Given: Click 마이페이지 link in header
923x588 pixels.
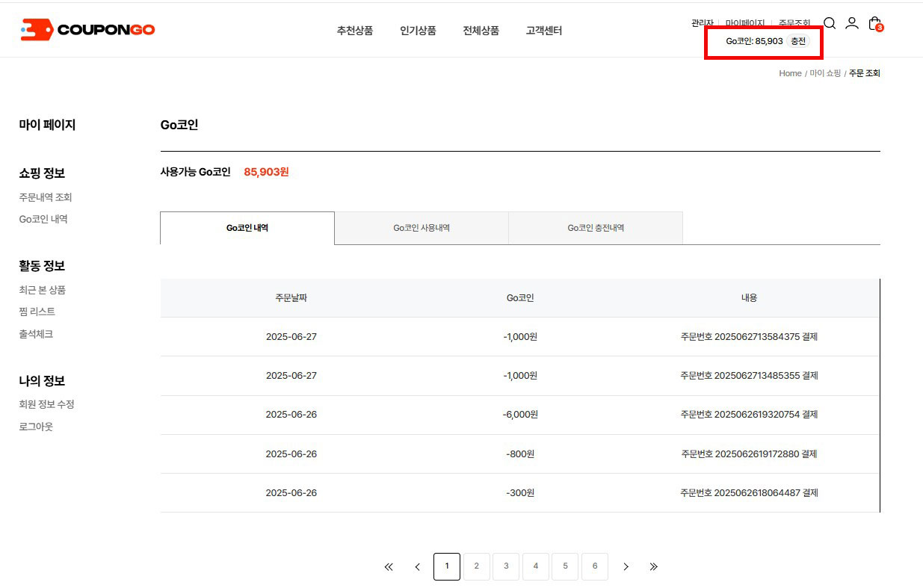Looking at the screenshot, I should point(745,24).
